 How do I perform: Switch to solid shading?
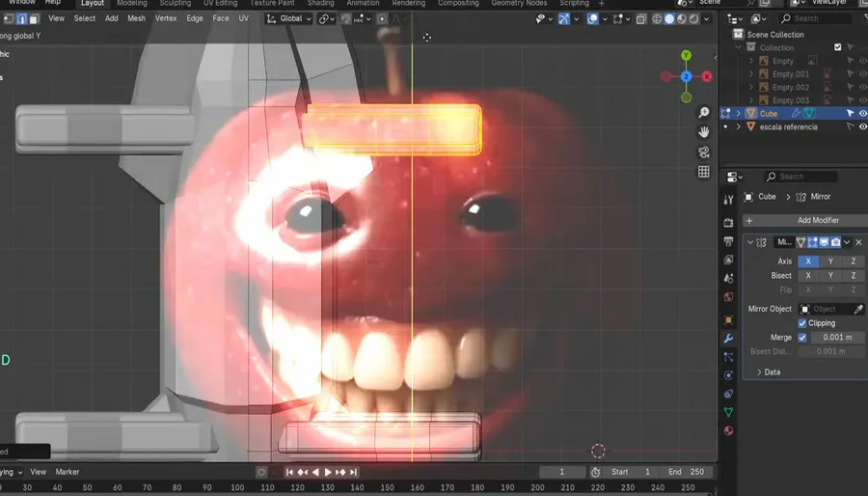(x=669, y=19)
